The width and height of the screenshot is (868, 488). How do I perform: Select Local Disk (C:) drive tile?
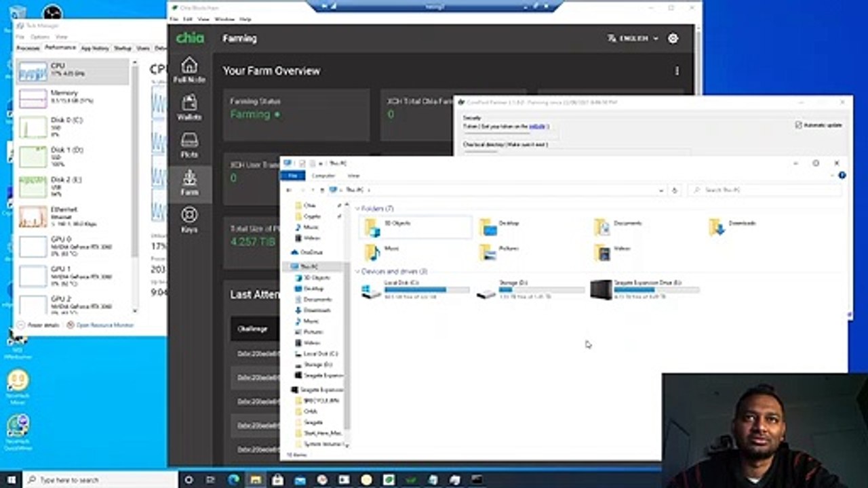(415, 289)
